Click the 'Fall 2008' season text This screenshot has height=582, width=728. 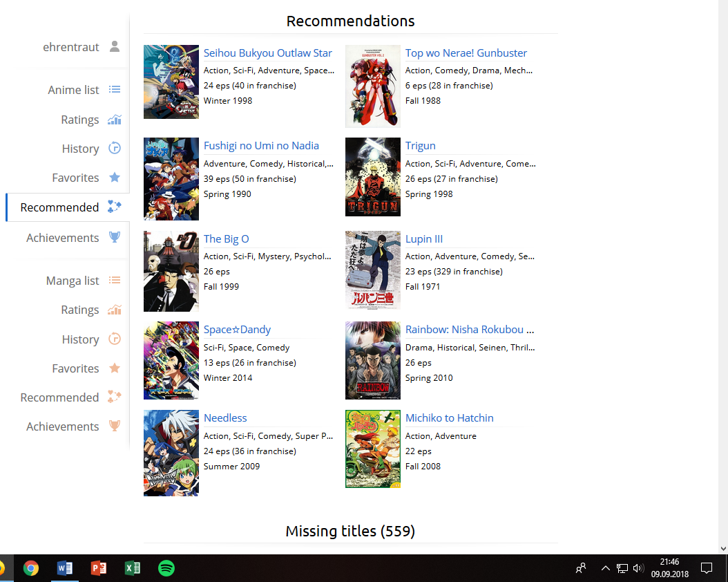[423, 467]
